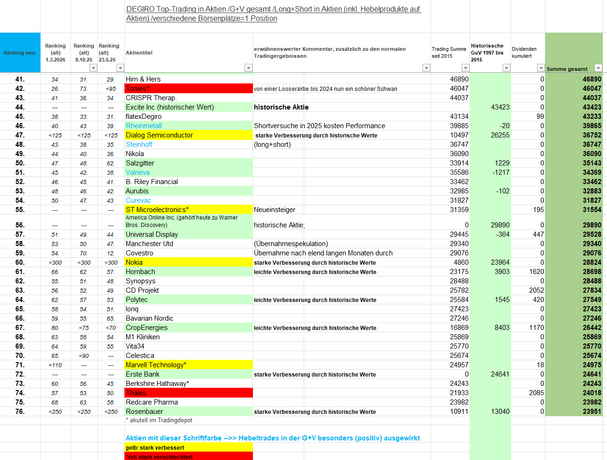The width and height of the screenshot is (607, 460).
Task: Select the blue 'Ranking neu' header cell
Action: [20, 53]
